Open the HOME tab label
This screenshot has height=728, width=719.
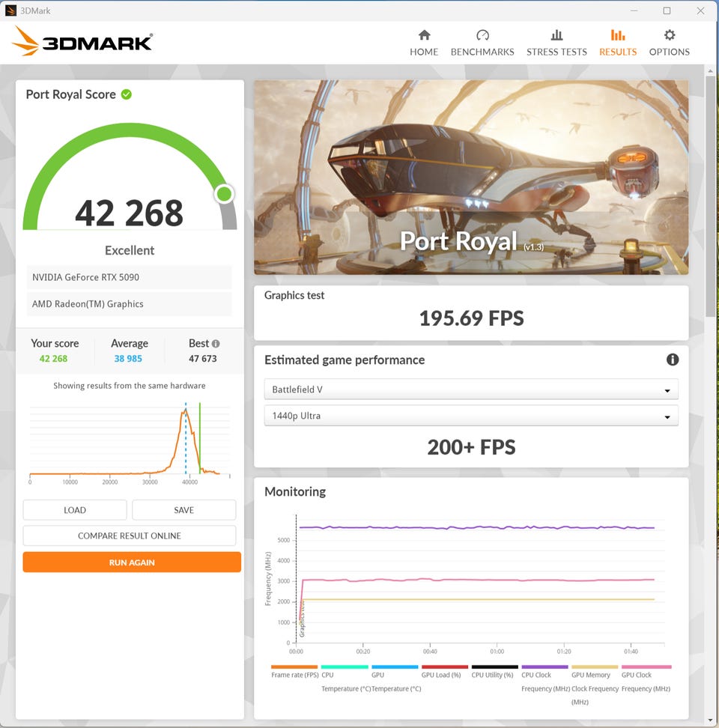(x=424, y=52)
